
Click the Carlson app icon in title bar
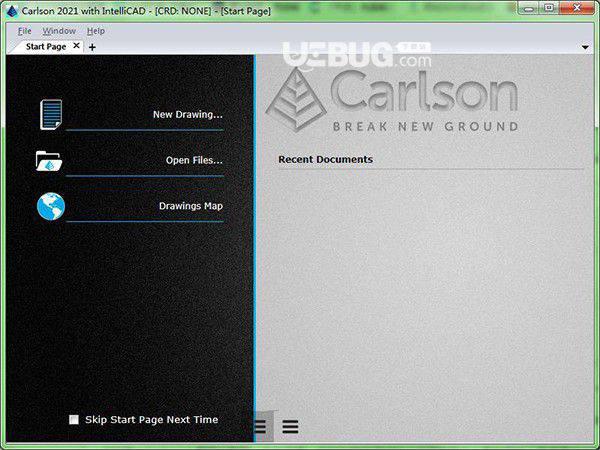(12, 11)
